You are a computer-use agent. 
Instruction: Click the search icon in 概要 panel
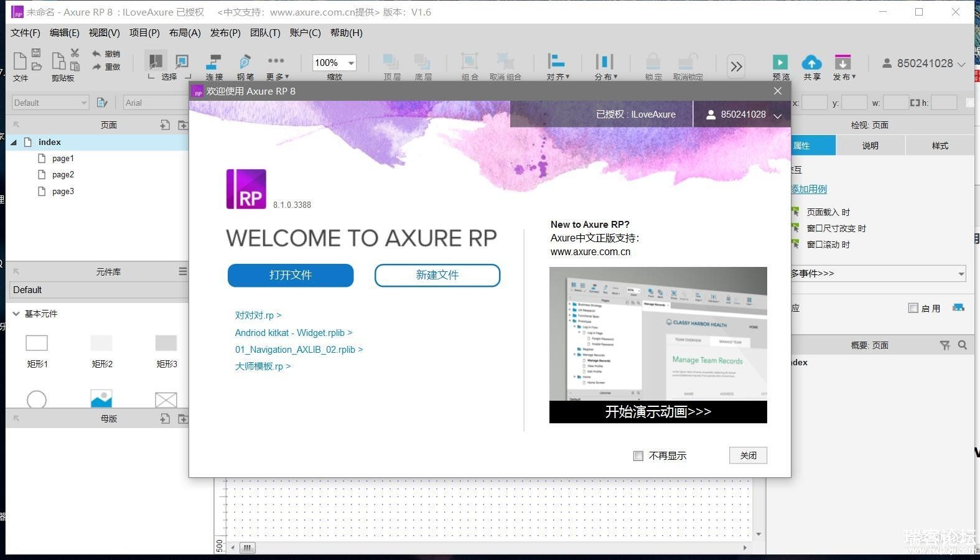(963, 345)
